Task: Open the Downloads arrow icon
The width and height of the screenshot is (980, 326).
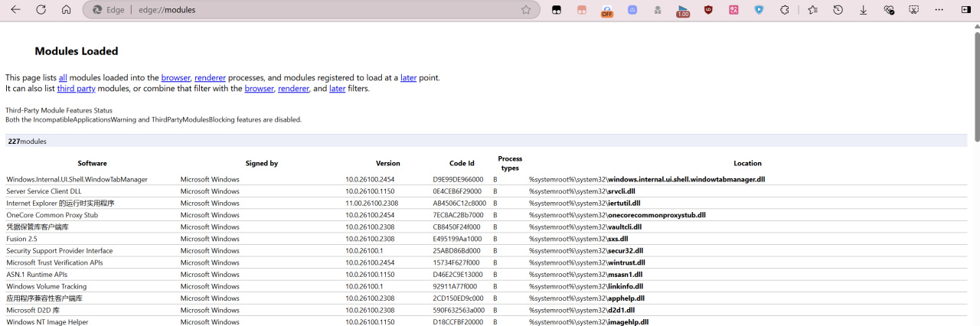Action: click(863, 10)
